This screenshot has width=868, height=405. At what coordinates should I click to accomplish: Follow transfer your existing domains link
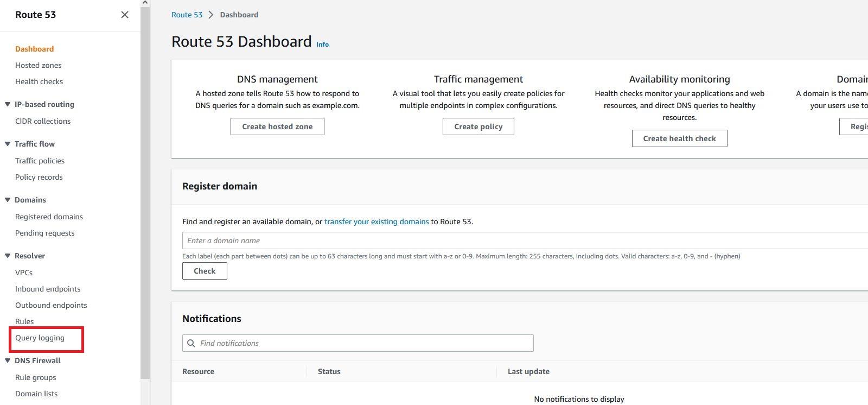[x=376, y=222]
